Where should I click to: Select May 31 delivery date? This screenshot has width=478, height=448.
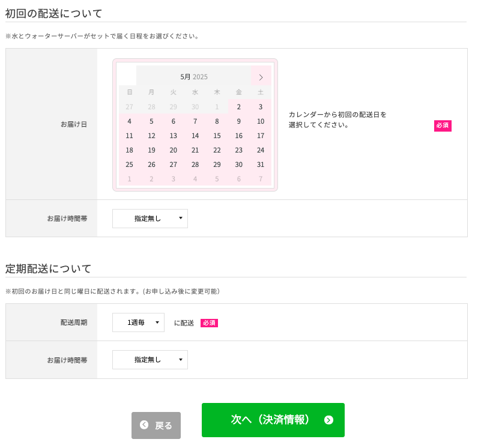[x=261, y=165]
